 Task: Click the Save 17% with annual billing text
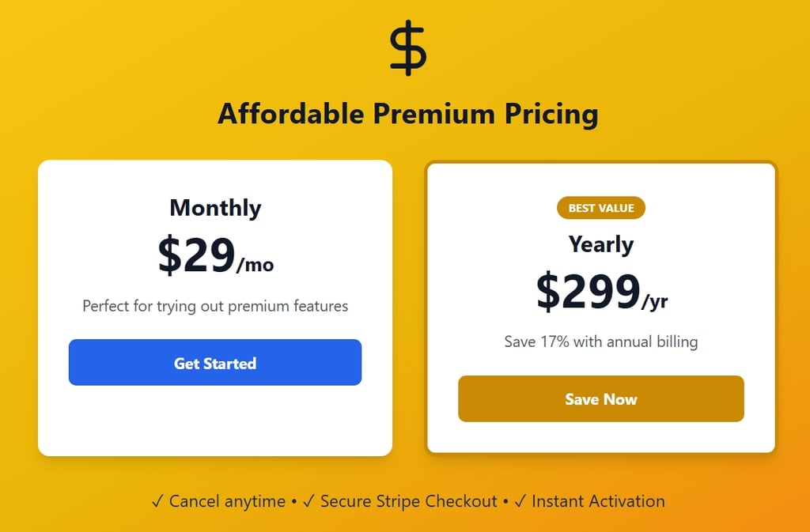(600, 341)
